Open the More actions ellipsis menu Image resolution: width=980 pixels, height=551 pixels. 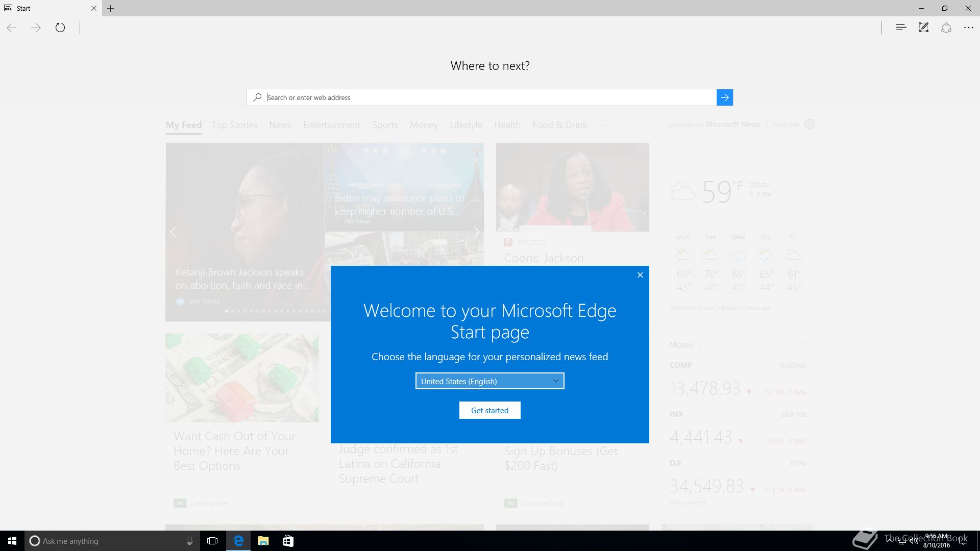click(968, 28)
